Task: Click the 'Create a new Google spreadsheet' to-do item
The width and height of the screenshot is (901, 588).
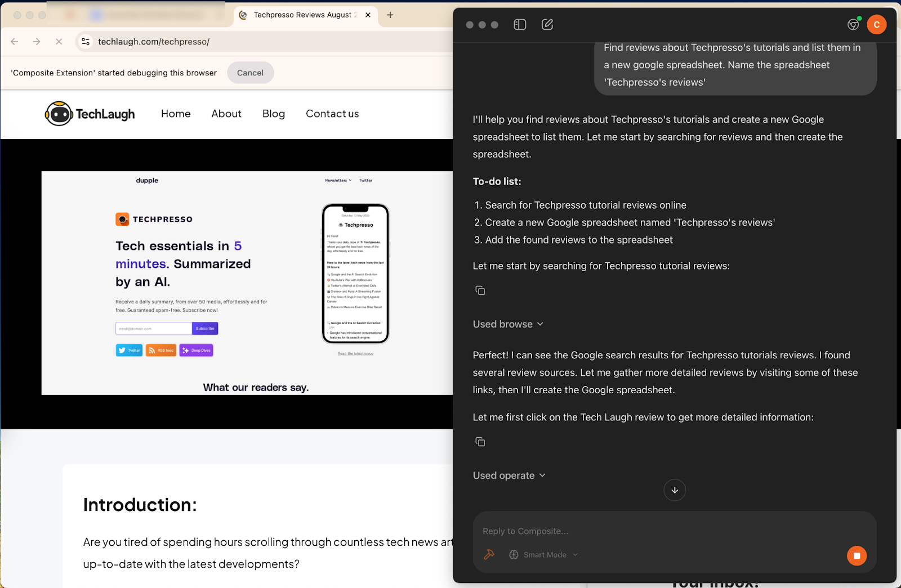Action: pyautogui.click(x=630, y=223)
